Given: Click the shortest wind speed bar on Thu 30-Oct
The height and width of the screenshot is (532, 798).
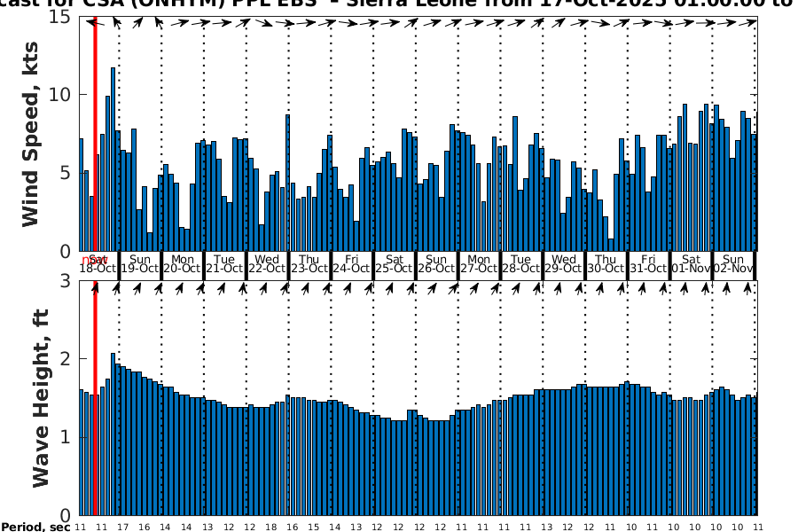Looking at the screenshot, I should [x=610, y=245].
